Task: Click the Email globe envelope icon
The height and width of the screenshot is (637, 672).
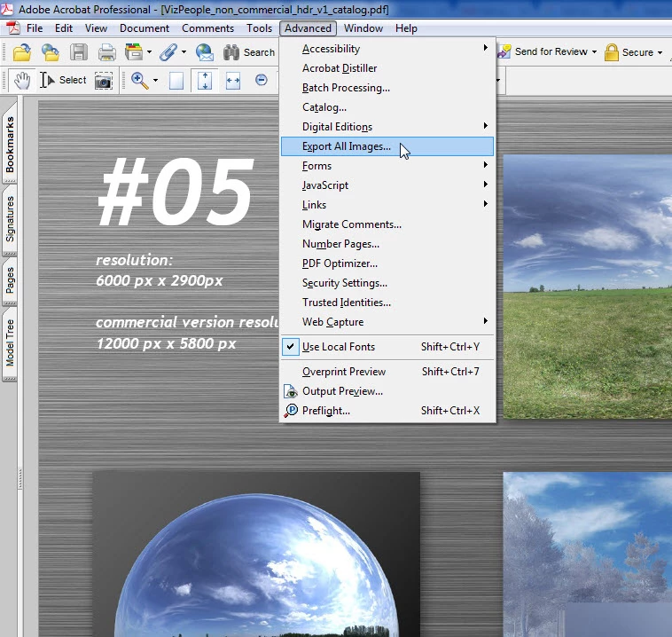Action: pyautogui.click(x=205, y=52)
